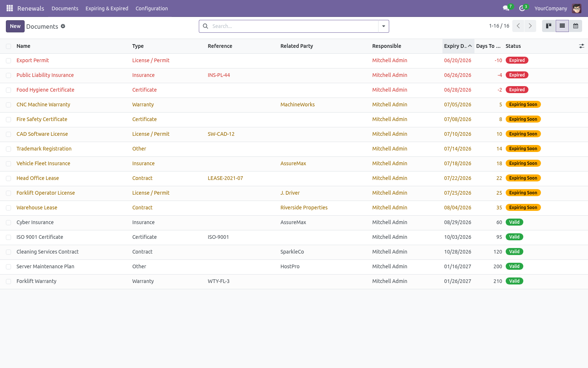Click the Renewals app title
The image size is (588, 368).
click(31, 8)
